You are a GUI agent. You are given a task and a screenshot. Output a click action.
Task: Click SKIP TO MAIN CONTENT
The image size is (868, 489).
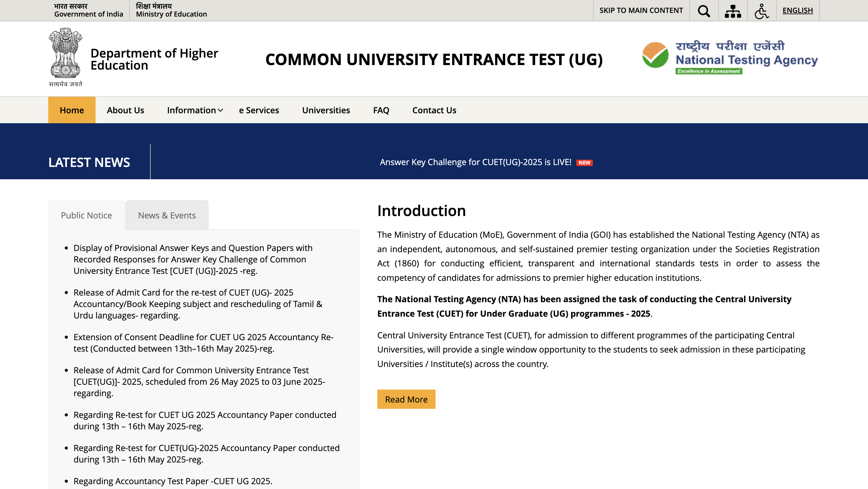[641, 11]
